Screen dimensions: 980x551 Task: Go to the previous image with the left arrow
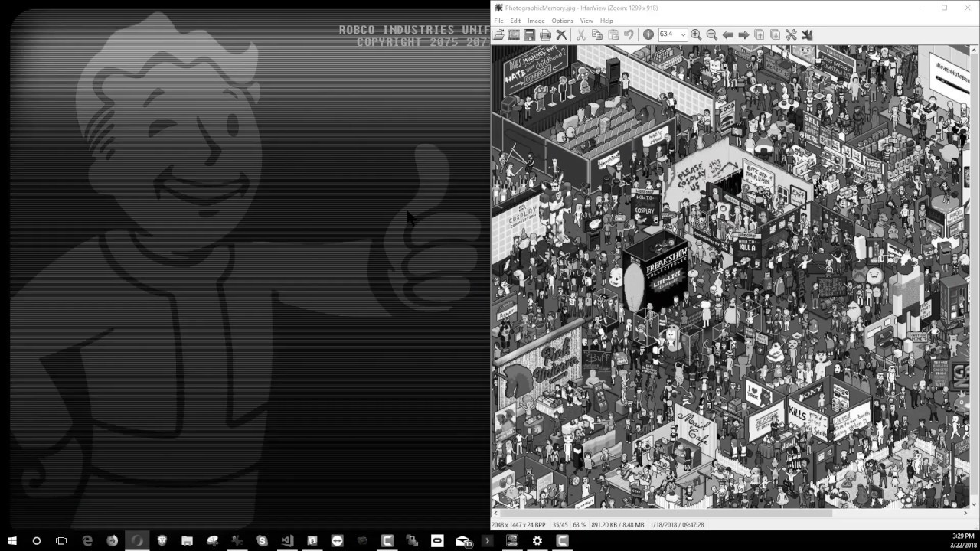727,34
